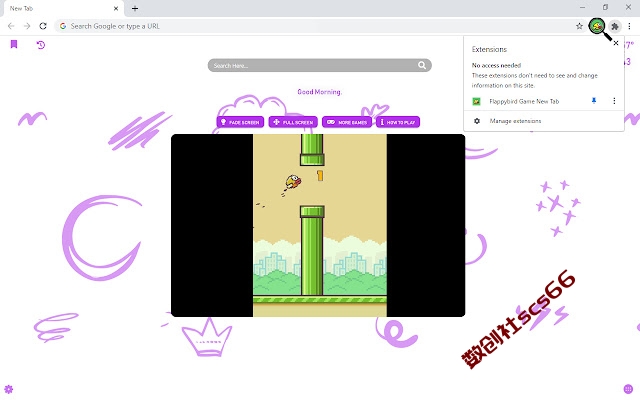Open the purple bookmarks icon
The width and height of the screenshot is (640, 400).
[x=14, y=44]
